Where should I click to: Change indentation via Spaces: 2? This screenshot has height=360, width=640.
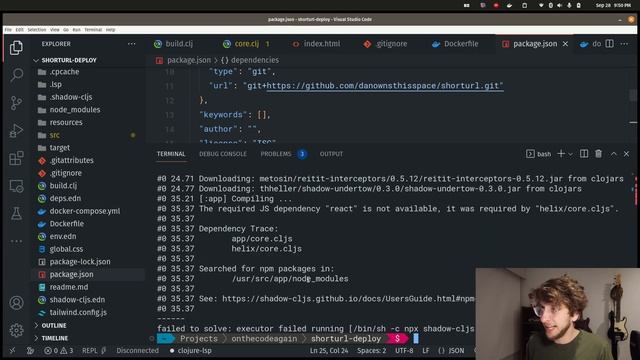tap(371, 350)
